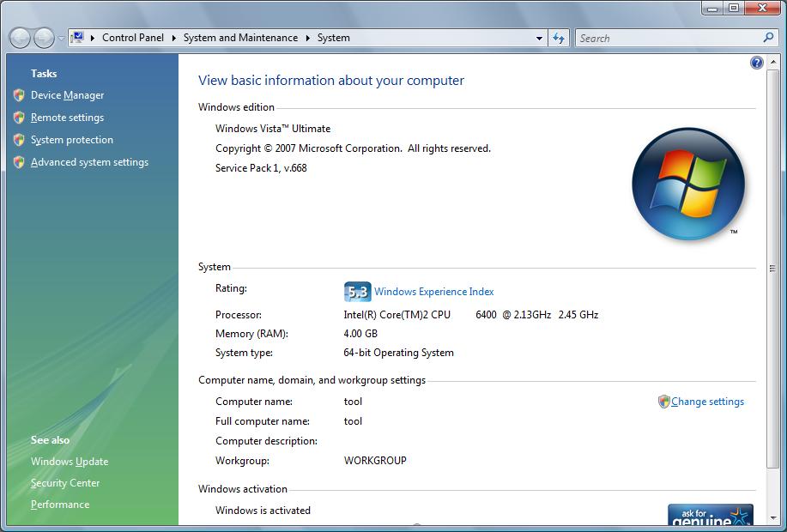Click the Windows Vista logo orb
Screen dimensions: 787x532
(x=688, y=184)
